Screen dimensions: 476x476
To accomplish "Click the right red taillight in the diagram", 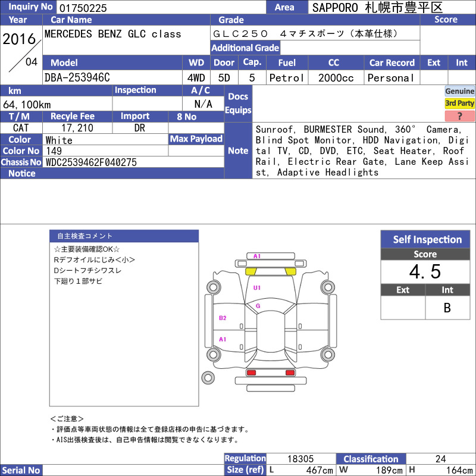I will click(290, 372).
